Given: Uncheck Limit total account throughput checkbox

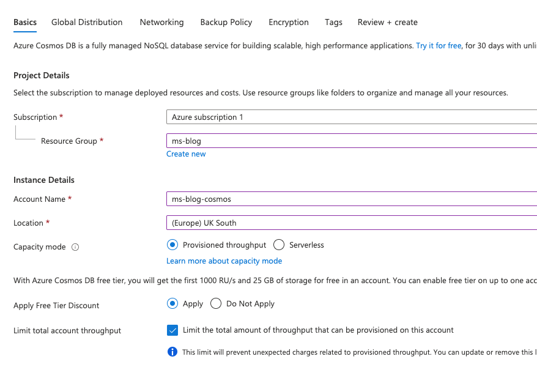Looking at the screenshot, I should (172, 330).
